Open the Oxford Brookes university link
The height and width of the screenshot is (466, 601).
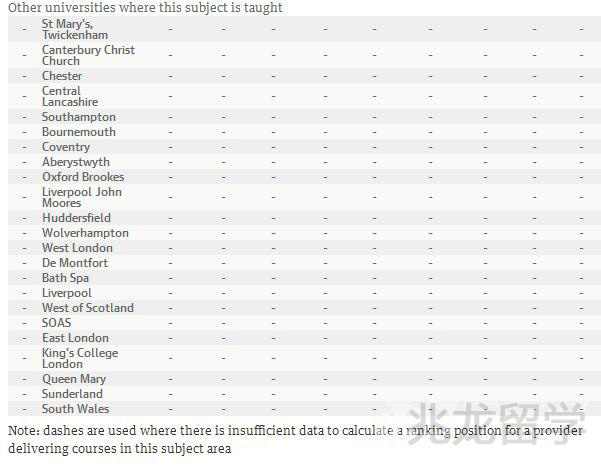(83, 177)
